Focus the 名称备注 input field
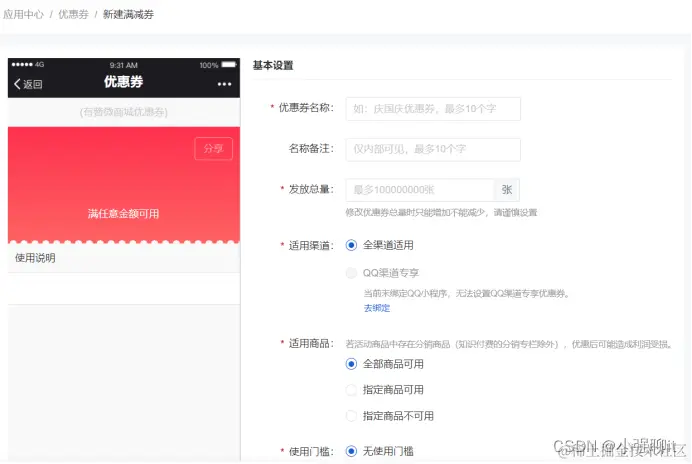This screenshot has width=692, height=464. click(433, 149)
